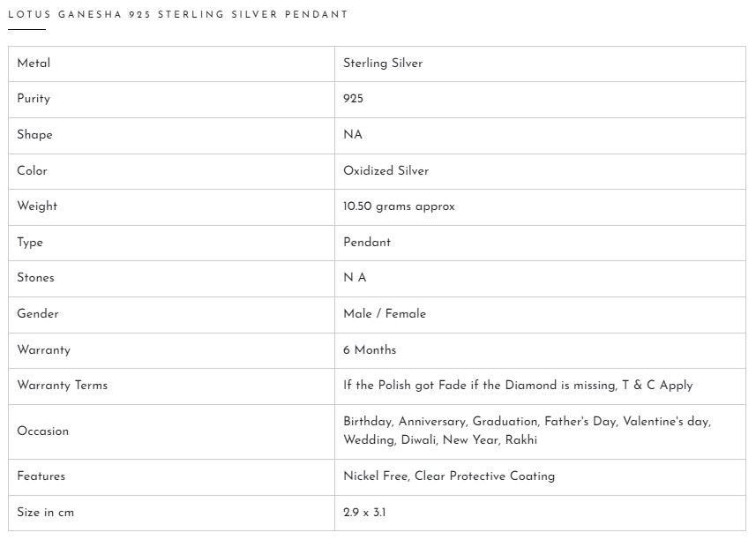The height and width of the screenshot is (540, 756).
Task: Select the Weight row label
Action: 37,206
